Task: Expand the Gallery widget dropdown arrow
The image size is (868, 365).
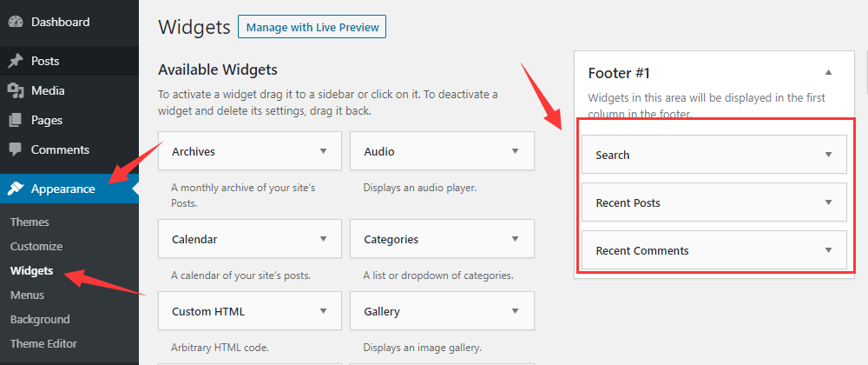Action: coord(516,311)
